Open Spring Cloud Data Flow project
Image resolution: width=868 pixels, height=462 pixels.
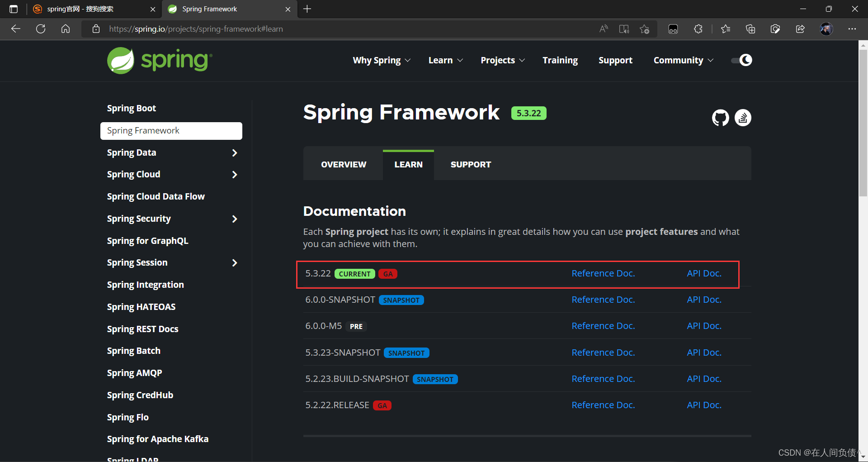156,197
